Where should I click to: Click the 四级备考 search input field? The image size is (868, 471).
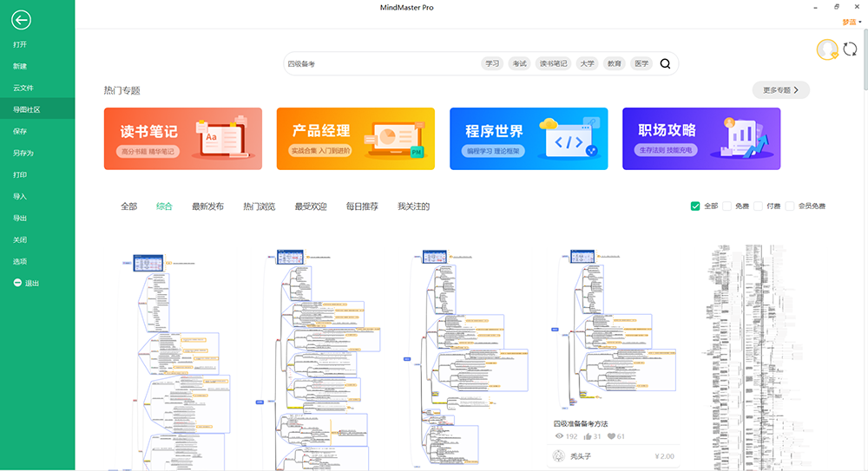pos(382,63)
